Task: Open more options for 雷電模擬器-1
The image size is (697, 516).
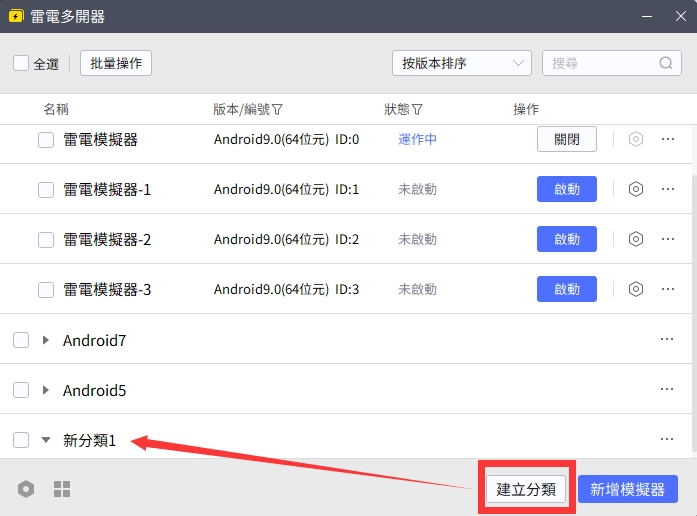Action: 668,189
